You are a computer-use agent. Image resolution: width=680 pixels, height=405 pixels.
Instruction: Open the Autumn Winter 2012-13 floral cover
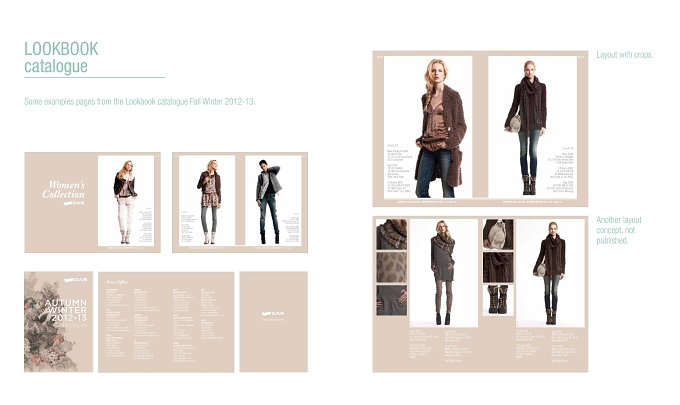pyautogui.click(x=59, y=322)
